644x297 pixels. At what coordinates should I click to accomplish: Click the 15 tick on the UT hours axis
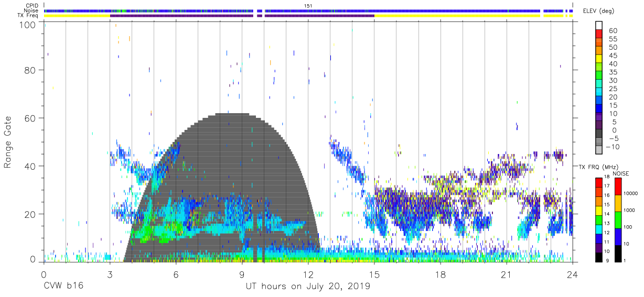click(374, 274)
